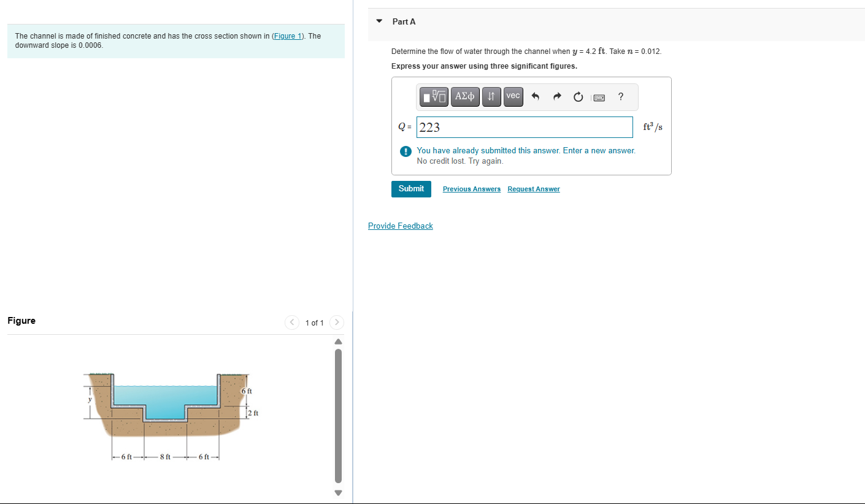Open the help question mark
Viewport: 865px width, 504px height.
(x=621, y=96)
